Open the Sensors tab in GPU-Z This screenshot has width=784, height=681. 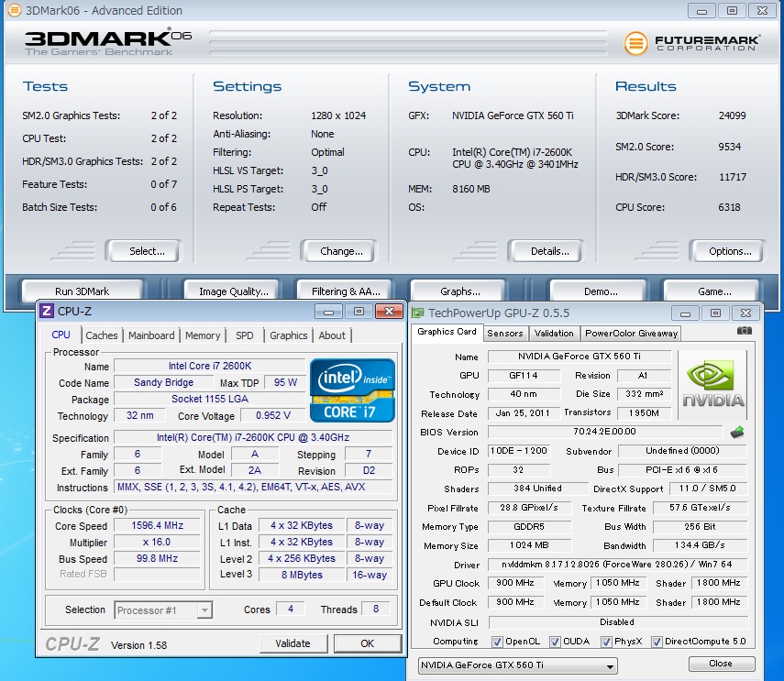pyautogui.click(x=505, y=333)
